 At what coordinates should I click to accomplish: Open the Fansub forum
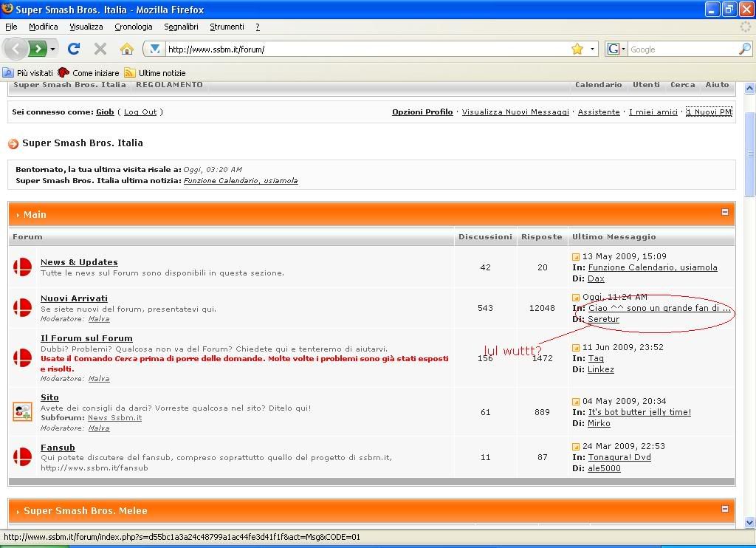58,447
